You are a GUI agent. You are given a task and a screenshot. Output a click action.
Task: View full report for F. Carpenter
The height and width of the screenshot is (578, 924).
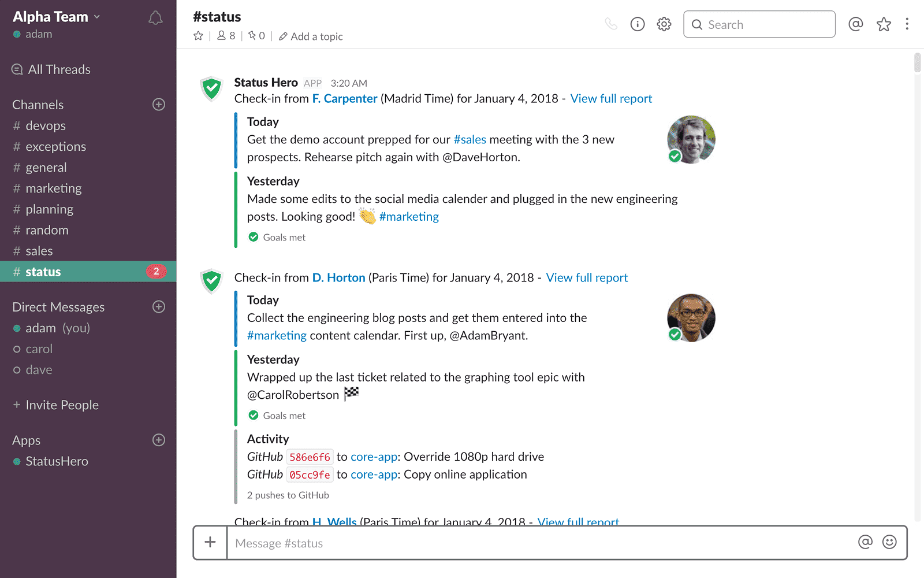[611, 98]
